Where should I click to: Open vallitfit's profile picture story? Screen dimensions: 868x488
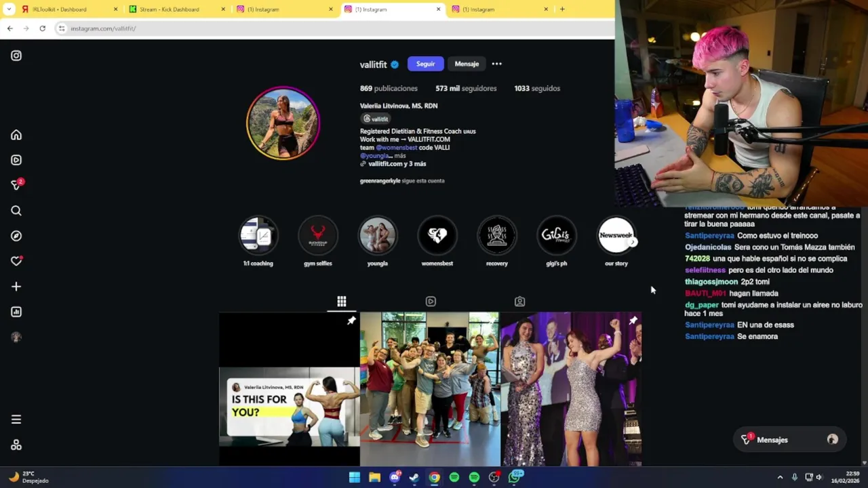pyautogui.click(x=283, y=123)
